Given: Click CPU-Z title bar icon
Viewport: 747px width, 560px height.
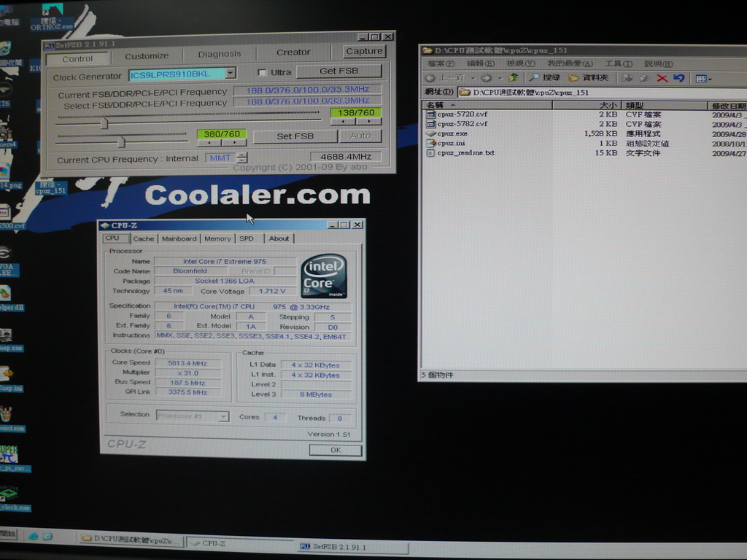Looking at the screenshot, I should coord(105,225).
